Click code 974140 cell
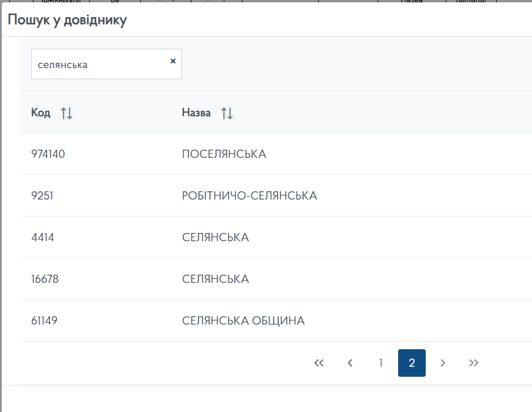The image size is (532, 412). click(48, 154)
